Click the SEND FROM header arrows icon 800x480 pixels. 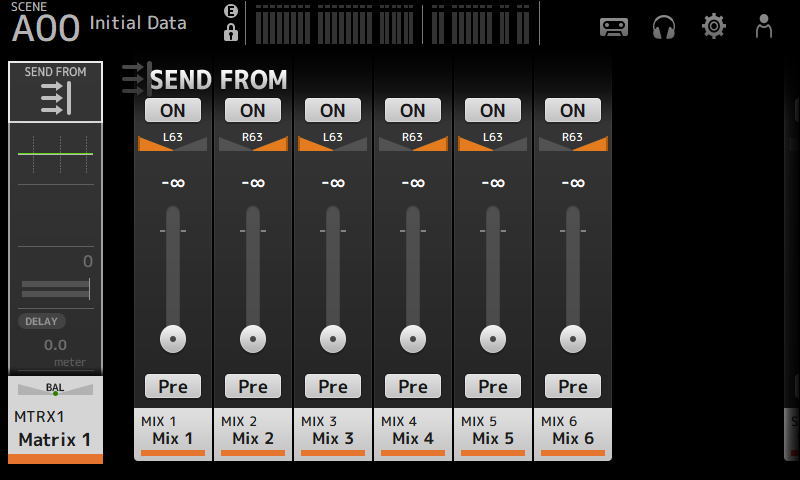coord(134,79)
